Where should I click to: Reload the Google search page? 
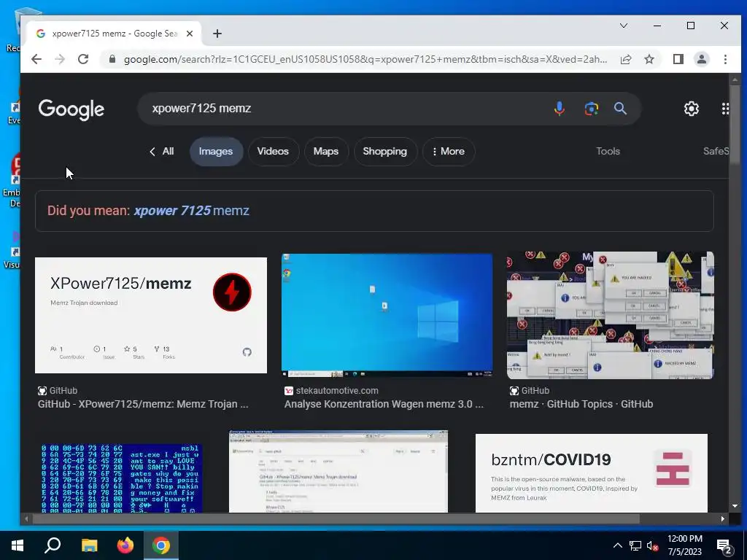point(83,59)
